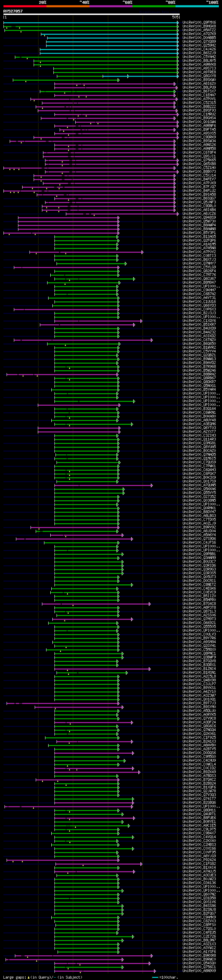222x980 pixels.
Task: Select hit label UniRef100_B8LNY5
Action: coord(199,60)
